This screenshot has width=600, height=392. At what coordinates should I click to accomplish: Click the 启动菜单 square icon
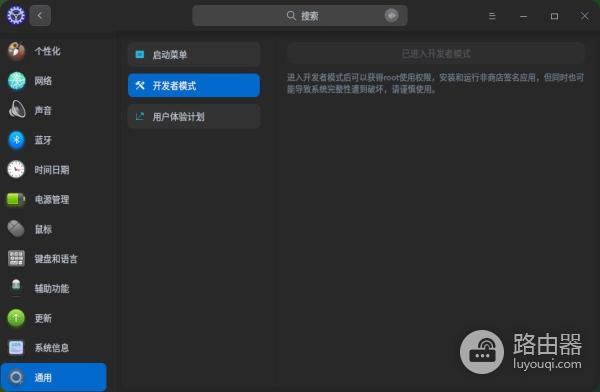tap(140, 55)
